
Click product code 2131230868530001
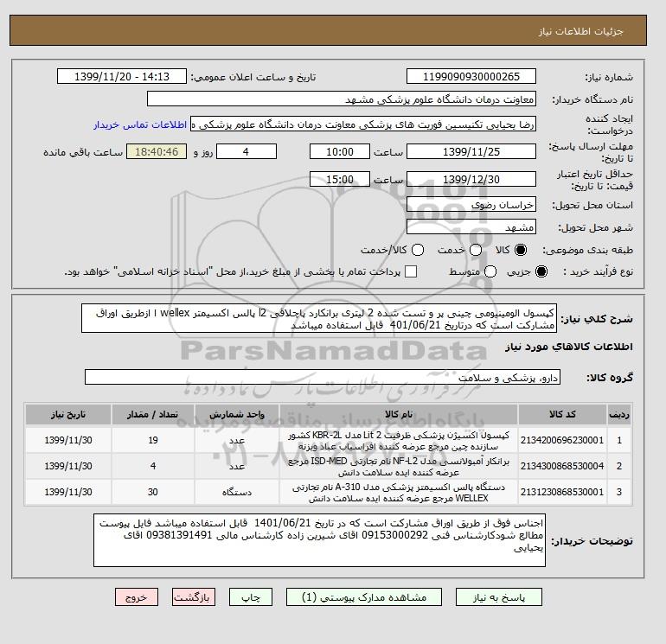(562, 492)
